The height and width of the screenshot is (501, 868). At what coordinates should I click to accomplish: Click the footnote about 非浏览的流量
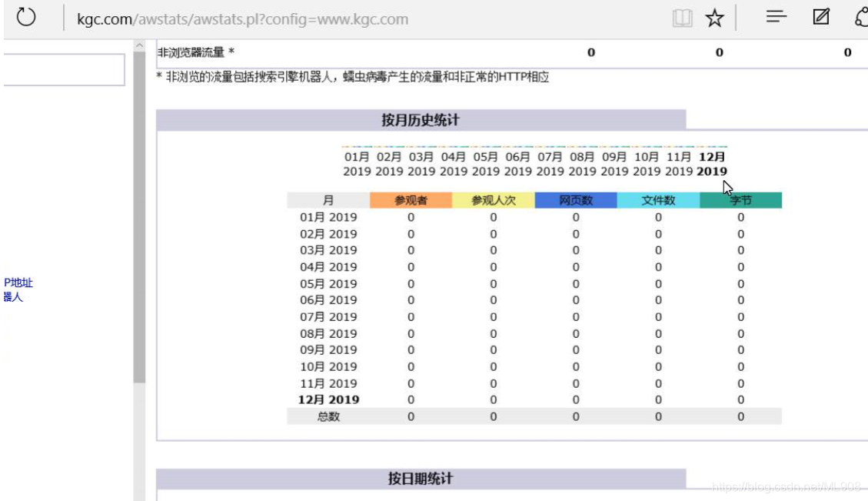[x=353, y=77]
